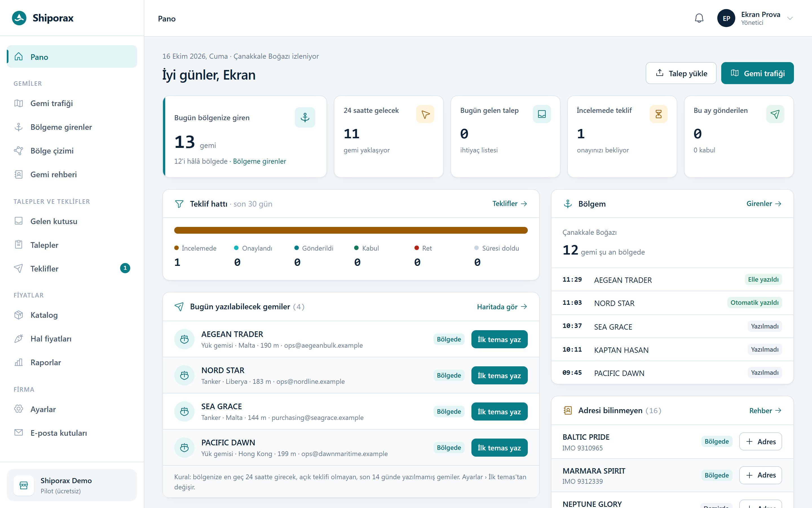Click the storefront icon in Shiporax Demo card
The width and height of the screenshot is (812, 508).
23,485
